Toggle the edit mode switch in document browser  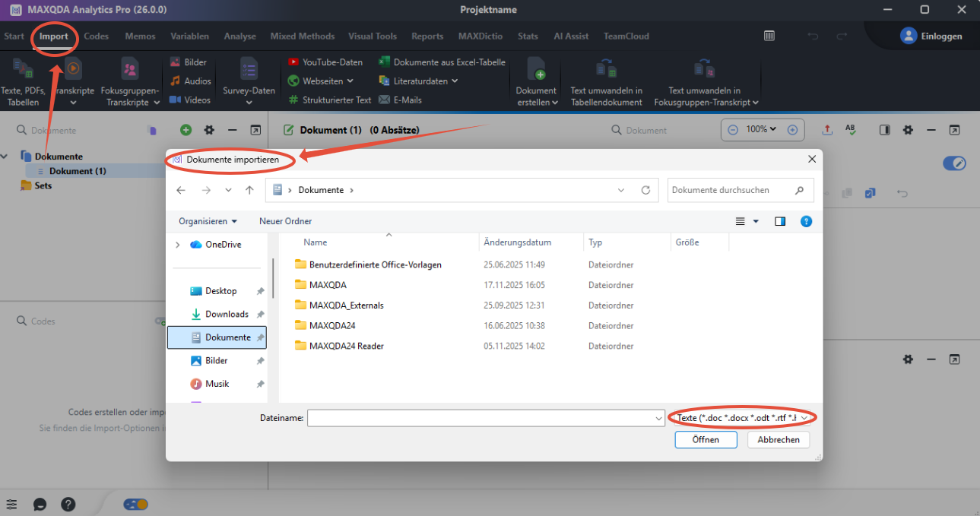[x=954, y=163]
